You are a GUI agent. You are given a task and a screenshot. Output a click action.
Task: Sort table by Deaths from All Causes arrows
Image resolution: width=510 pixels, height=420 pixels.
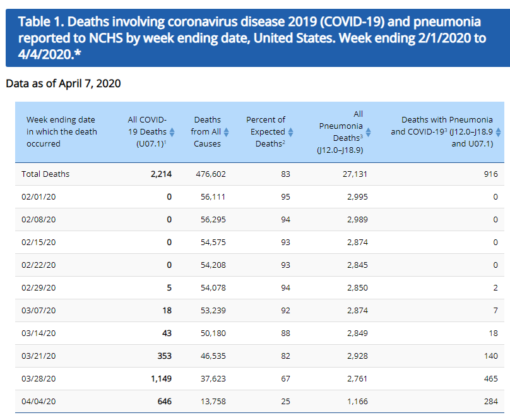[226, 132]
